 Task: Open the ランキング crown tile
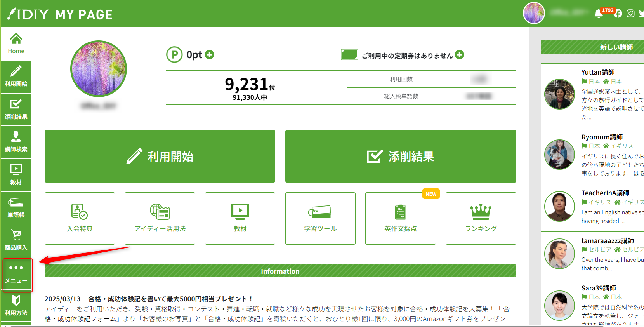coord(481,218)
